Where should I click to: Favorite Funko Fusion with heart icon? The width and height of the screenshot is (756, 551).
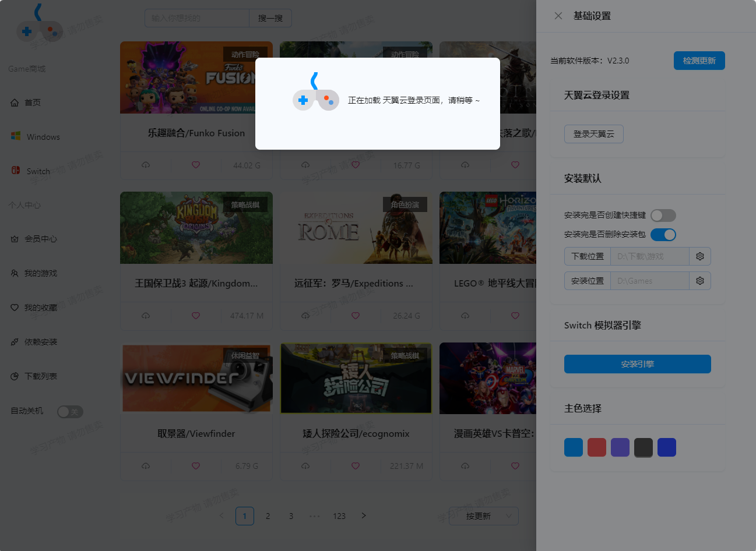196,165
